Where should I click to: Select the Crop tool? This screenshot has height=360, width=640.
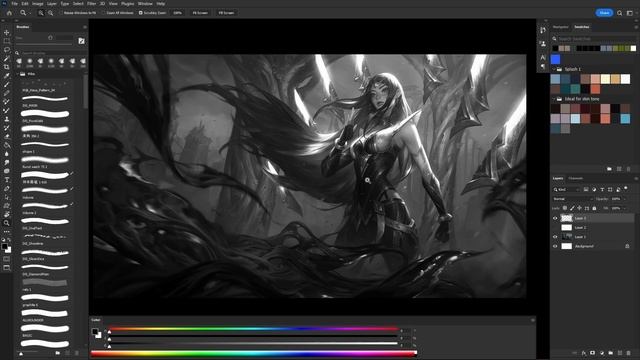[x=7, y=67]
